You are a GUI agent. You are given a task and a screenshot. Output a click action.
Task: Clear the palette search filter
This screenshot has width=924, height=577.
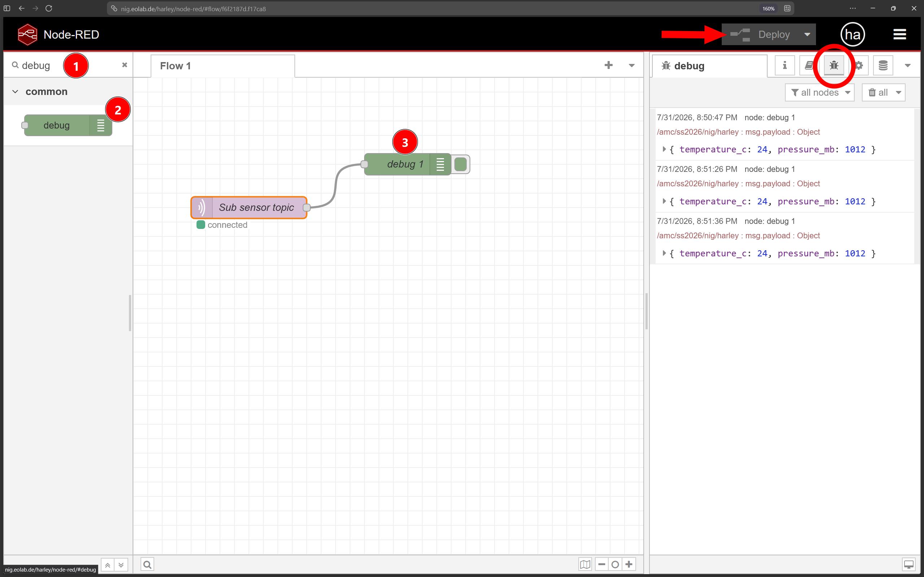124,65
